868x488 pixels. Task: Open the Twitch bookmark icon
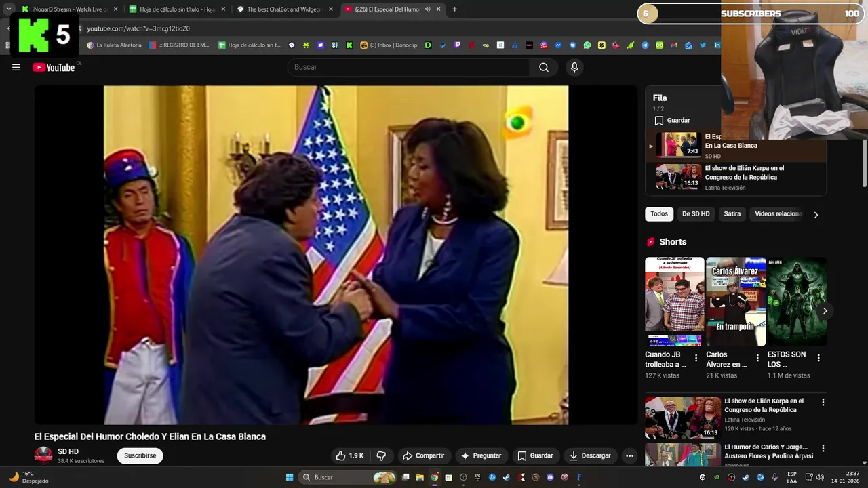tap(457, 45)
